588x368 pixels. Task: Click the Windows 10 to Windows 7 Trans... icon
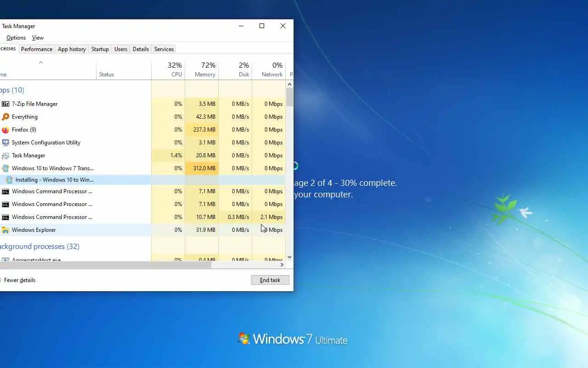click(x=6, y=168)
